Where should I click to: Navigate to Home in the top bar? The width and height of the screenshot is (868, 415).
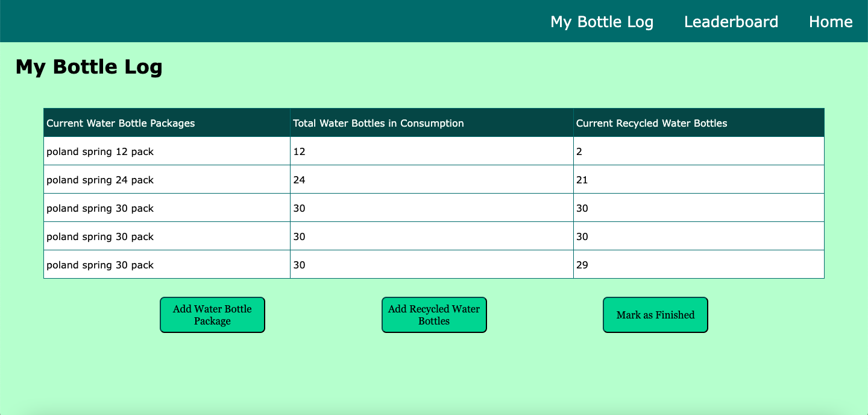831,22
